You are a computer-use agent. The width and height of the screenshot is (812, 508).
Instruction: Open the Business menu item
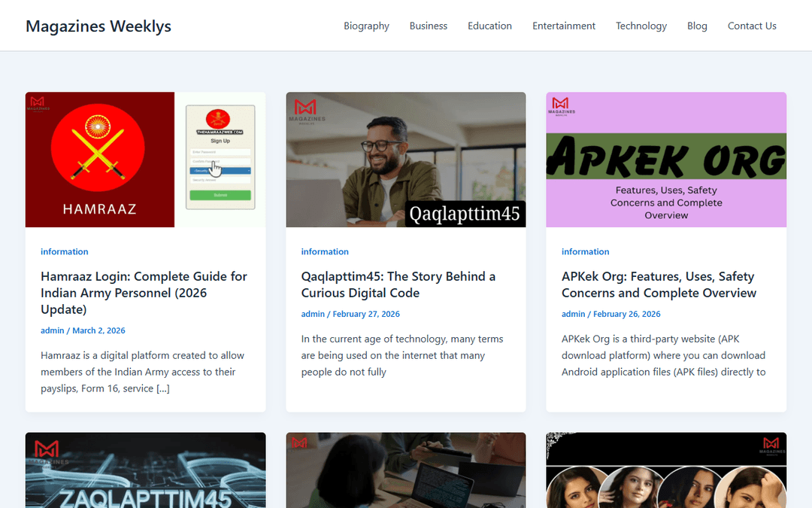coord(429,26)
